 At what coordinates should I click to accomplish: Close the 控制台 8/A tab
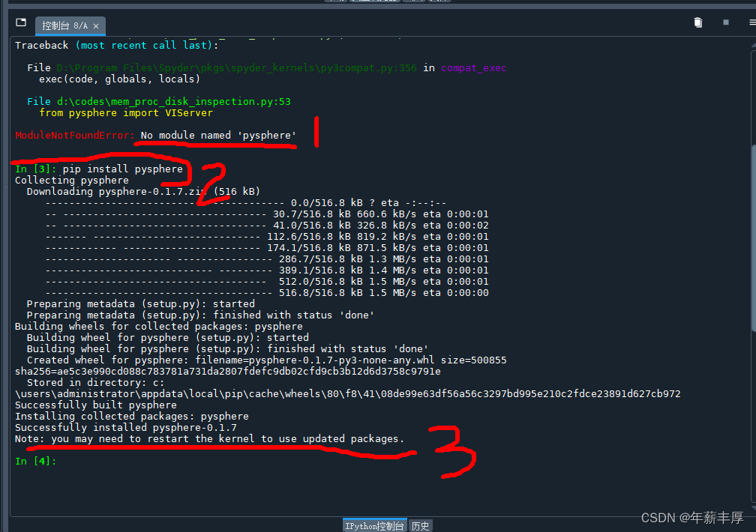tap(96, 26)
